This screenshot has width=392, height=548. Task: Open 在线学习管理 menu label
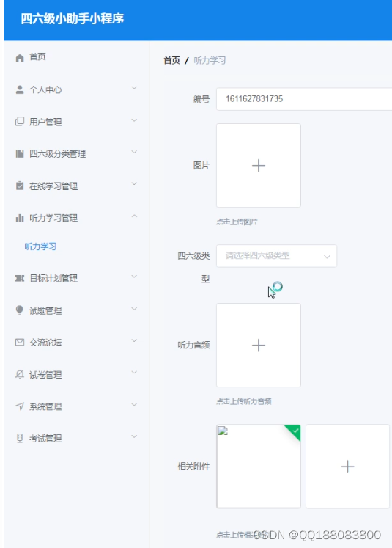[x=53, y=186]
